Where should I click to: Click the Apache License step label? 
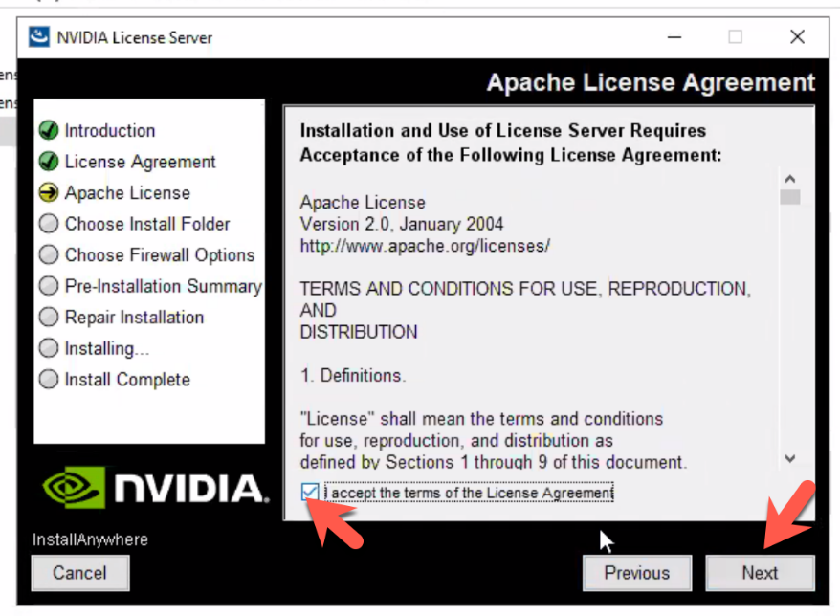pyautogui.click(x=127, y=193)
